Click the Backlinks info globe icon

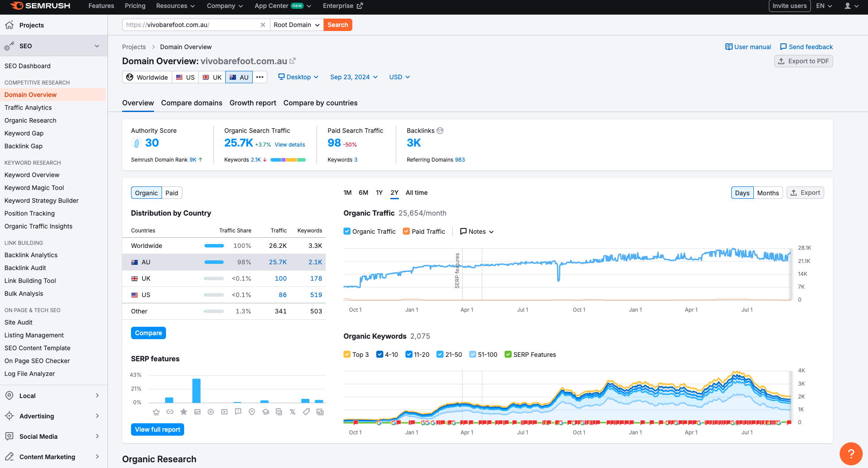tap(440, 131)
